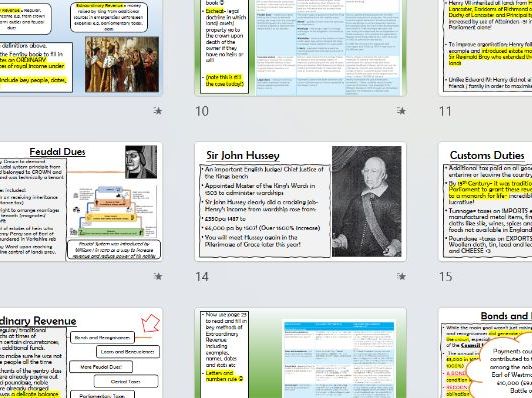
Task: Open the Extraordinary Revenue definitions slide
Action: pyautogui.click(x=81, y=48)
